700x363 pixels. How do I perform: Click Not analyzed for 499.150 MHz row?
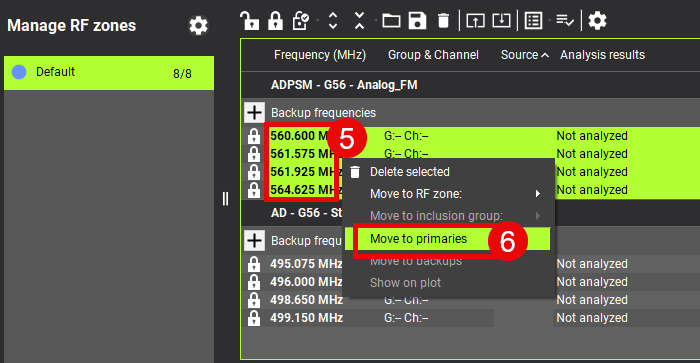point(592,318)
